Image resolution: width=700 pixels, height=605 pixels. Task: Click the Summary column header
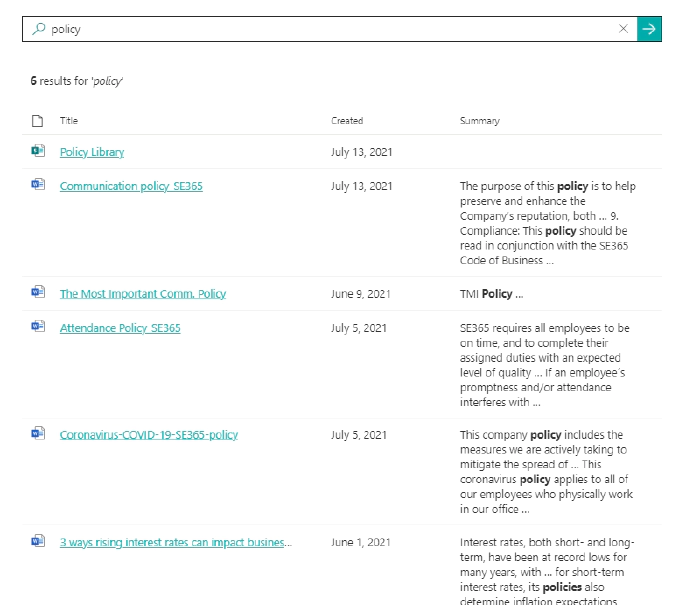pos(479,121)
